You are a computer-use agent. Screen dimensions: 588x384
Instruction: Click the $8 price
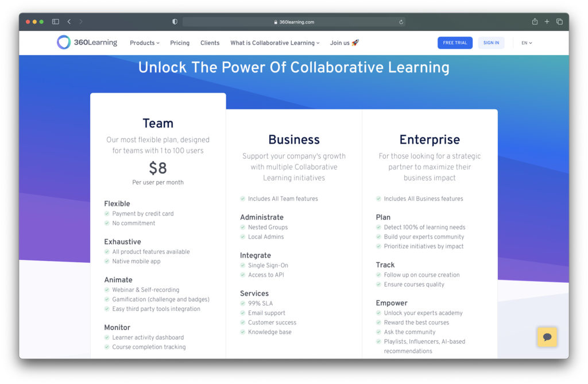click(x=158, y=168)
